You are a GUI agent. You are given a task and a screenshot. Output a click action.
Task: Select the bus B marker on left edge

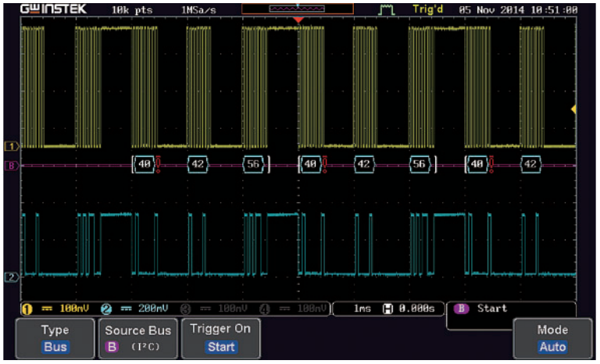pyautogui.click(x=12, y=166)
